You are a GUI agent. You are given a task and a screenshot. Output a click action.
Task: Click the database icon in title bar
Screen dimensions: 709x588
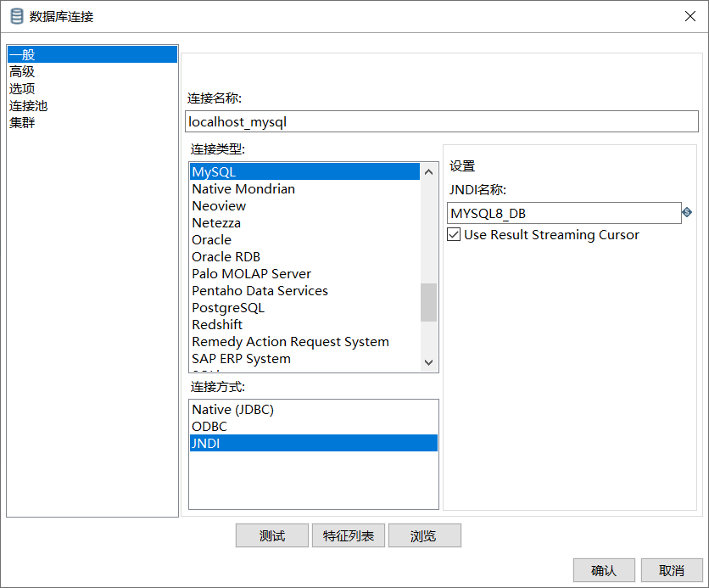(x=17, y=16)
